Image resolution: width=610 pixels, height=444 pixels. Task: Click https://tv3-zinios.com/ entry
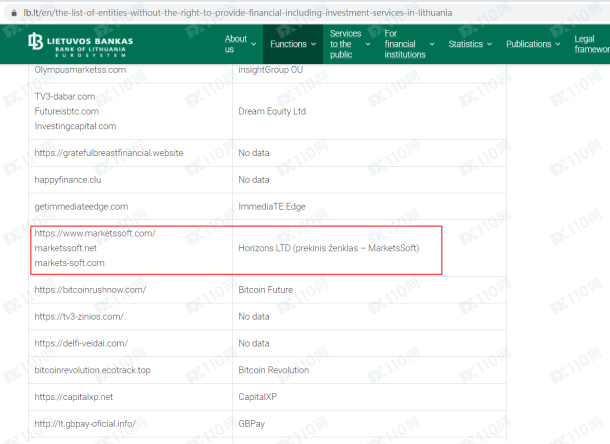coord(79,317)
